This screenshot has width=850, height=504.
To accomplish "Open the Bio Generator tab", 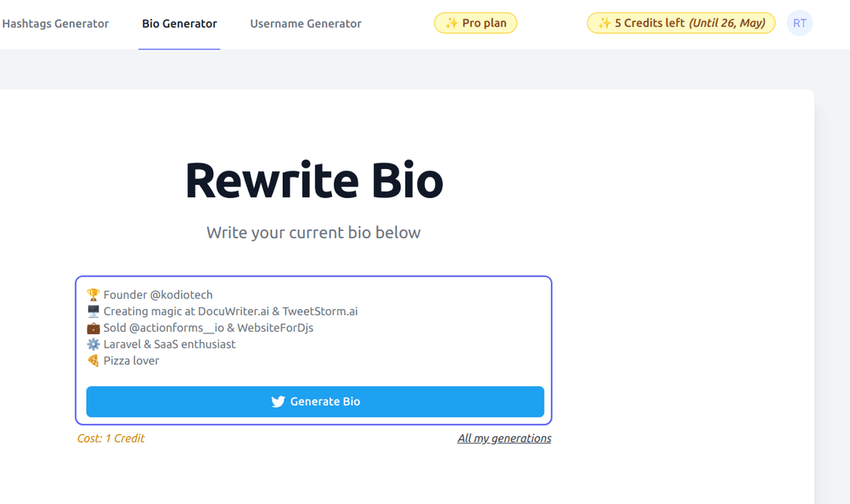I will (x=179, y=24).
